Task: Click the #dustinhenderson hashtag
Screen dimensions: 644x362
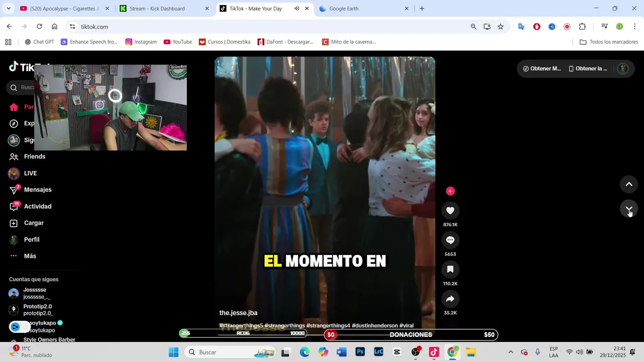Action: tap(375, 326)
